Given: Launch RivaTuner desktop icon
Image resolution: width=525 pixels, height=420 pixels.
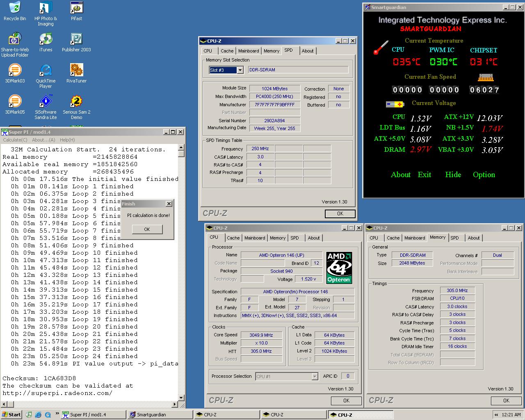Looking at the screenshot, I should tap(76, 73).
